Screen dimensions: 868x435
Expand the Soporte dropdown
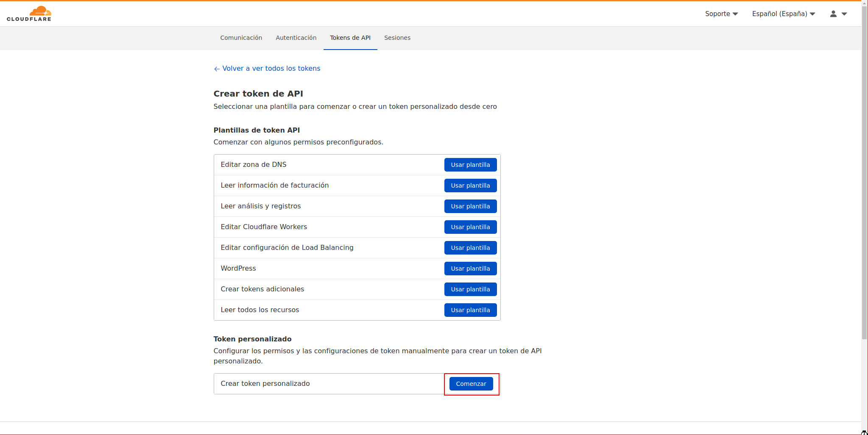(721, 14)
